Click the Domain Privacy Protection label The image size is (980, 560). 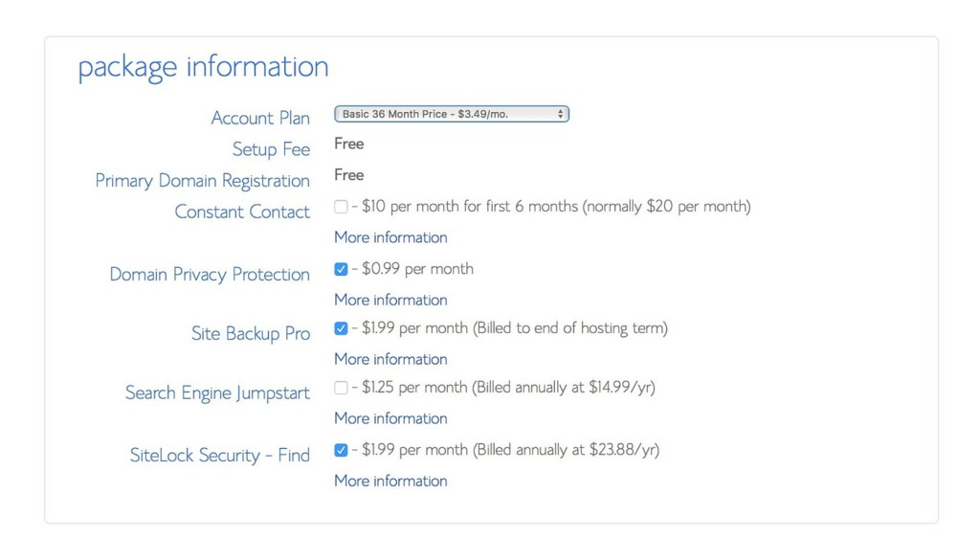coord(209,275)
